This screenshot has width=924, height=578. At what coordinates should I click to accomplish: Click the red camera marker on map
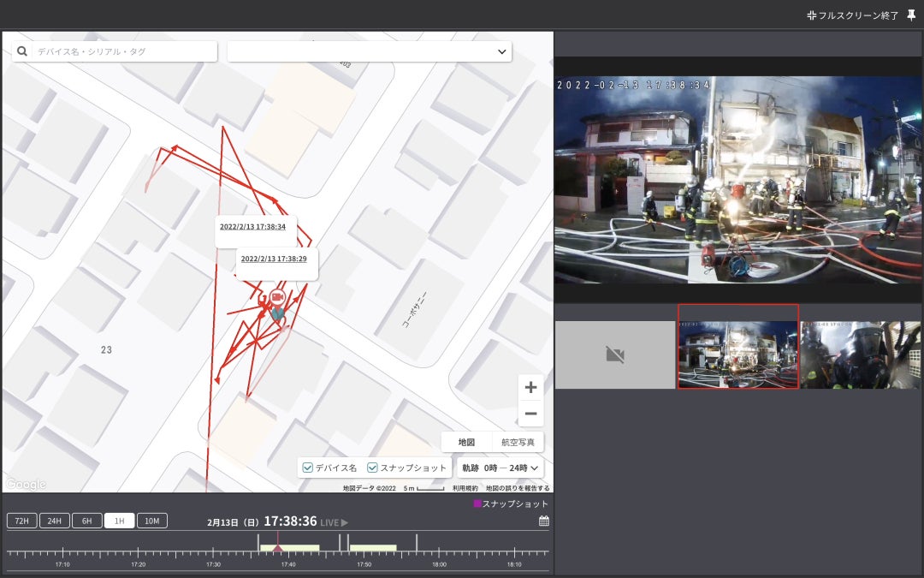[x=276, y=298]
